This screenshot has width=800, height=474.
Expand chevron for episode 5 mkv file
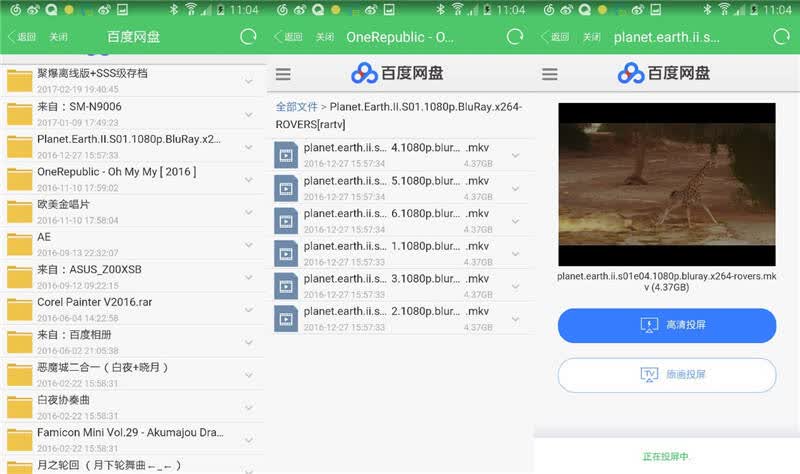tap(515, 188)
